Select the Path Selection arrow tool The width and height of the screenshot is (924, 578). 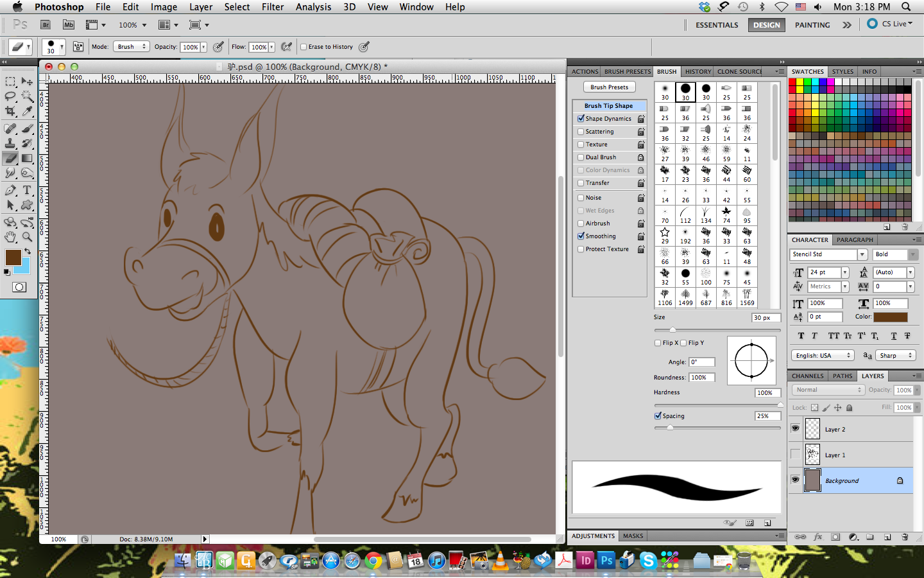click(11, 205)
